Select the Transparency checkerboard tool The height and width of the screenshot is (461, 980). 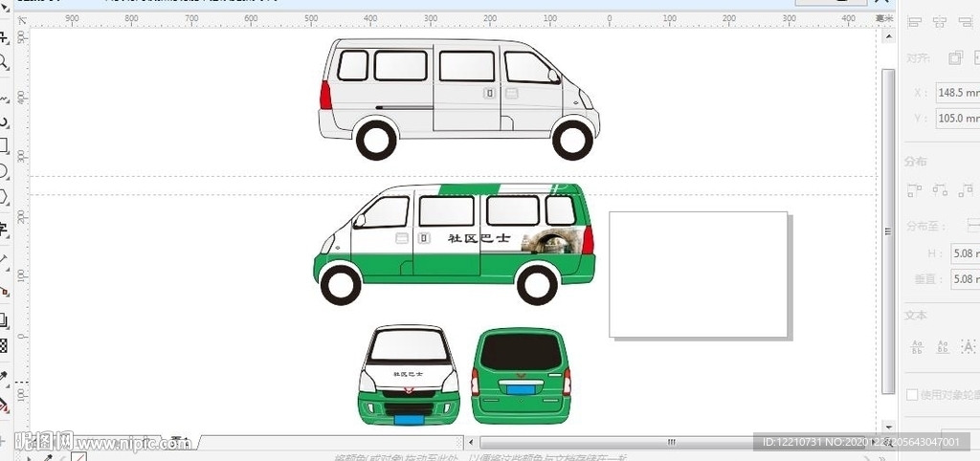pos(3,345)
